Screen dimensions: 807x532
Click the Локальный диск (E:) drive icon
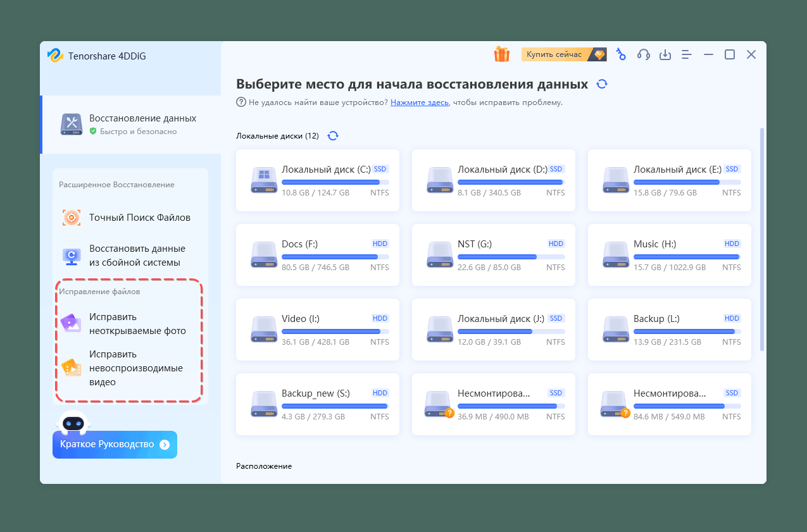click(616, 180)
